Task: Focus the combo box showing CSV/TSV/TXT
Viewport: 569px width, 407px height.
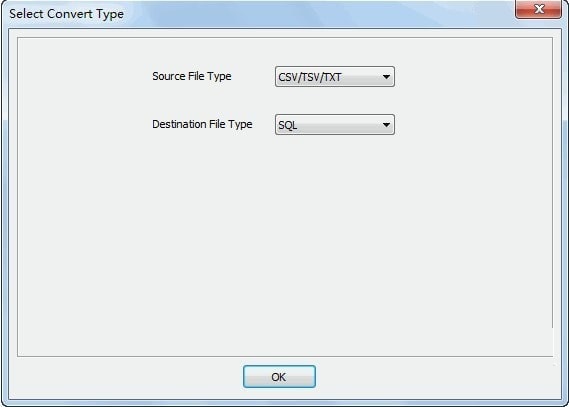Action: 335,77
